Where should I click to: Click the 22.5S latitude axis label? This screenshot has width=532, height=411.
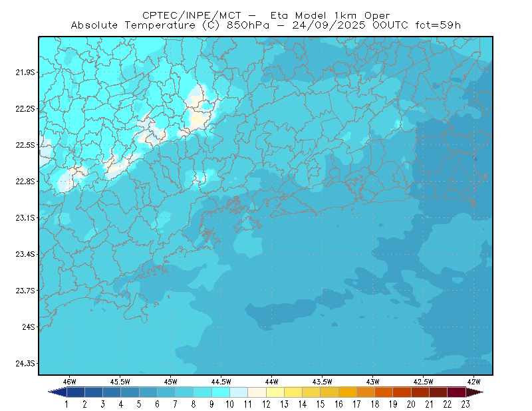pos(25,145)
